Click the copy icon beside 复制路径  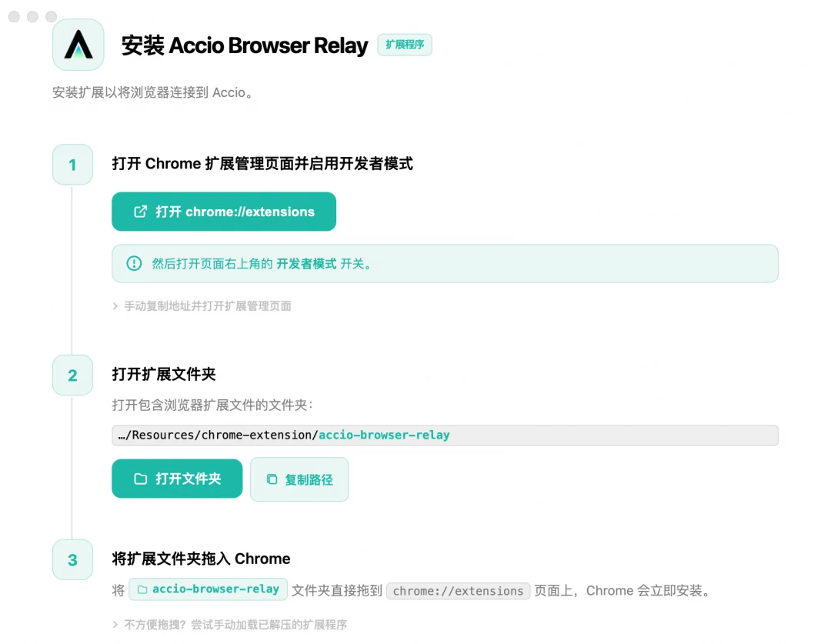click(272, 479)
